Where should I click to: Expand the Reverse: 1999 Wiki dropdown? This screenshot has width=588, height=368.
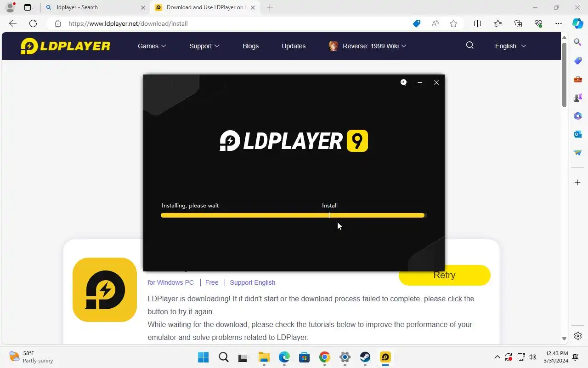coord(368,46)
